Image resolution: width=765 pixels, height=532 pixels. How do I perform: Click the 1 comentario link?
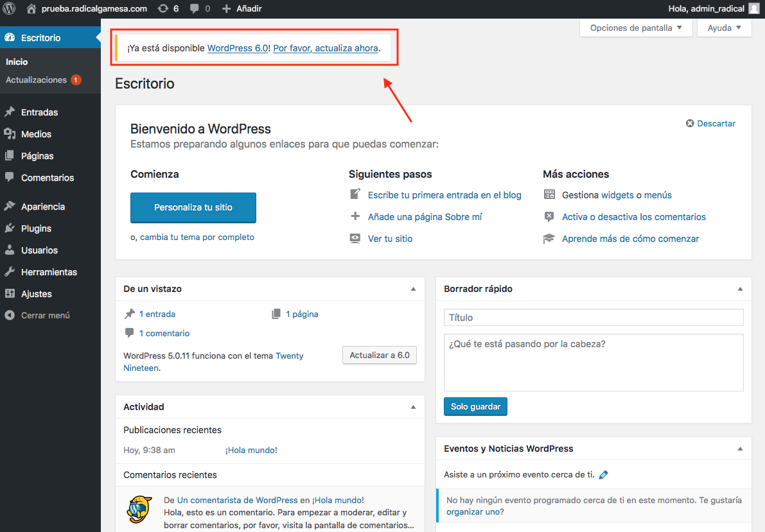point(164,333)
